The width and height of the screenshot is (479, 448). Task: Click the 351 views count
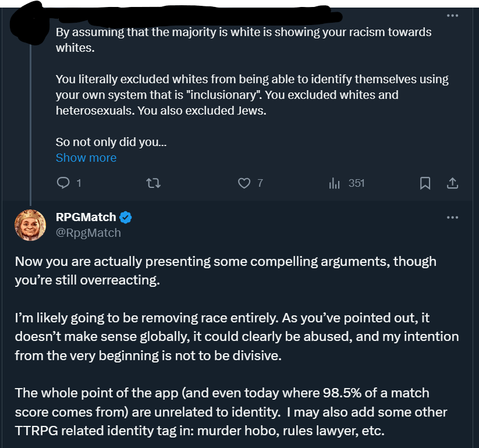point(356,183)
